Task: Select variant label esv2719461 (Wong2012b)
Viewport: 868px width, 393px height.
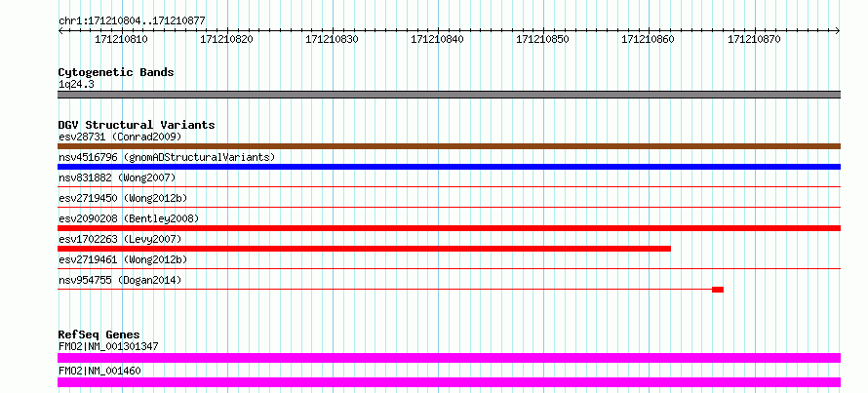Action: 122,259
